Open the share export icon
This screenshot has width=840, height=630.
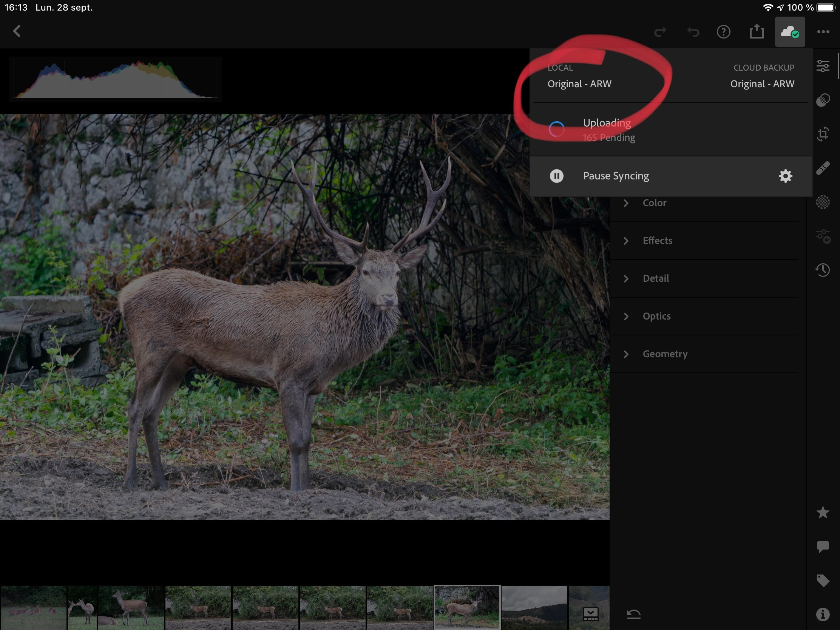pyautogui.click(x=757, y=31)
